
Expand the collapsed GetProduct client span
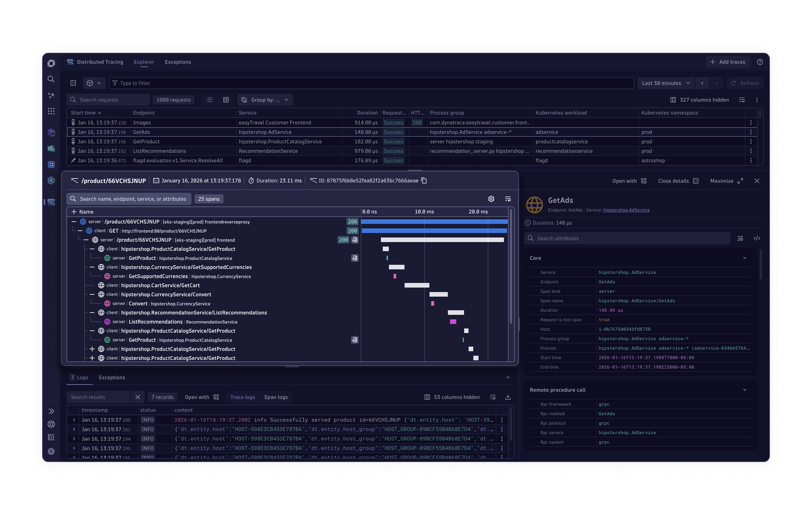92,349
